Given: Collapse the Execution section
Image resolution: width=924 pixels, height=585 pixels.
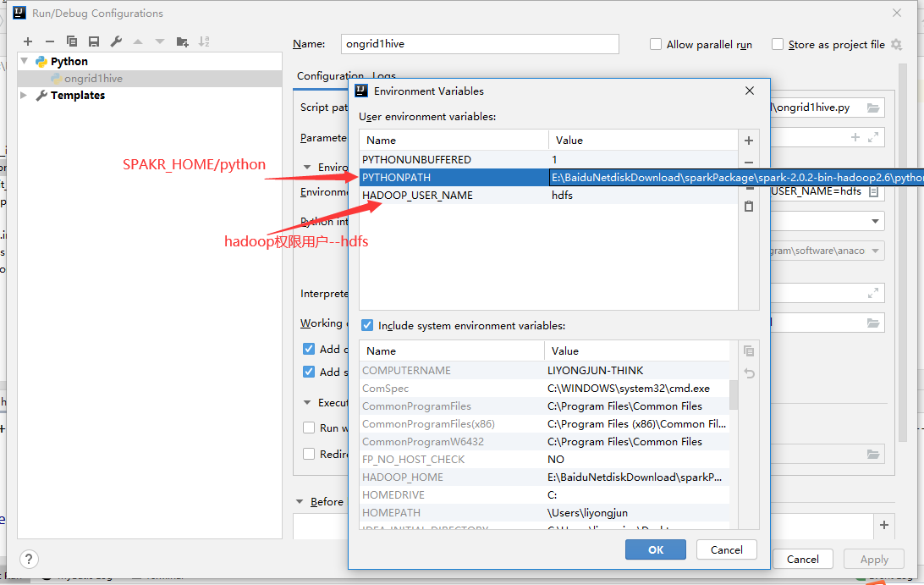Looking at the screenshot, I should coord(307,402).
